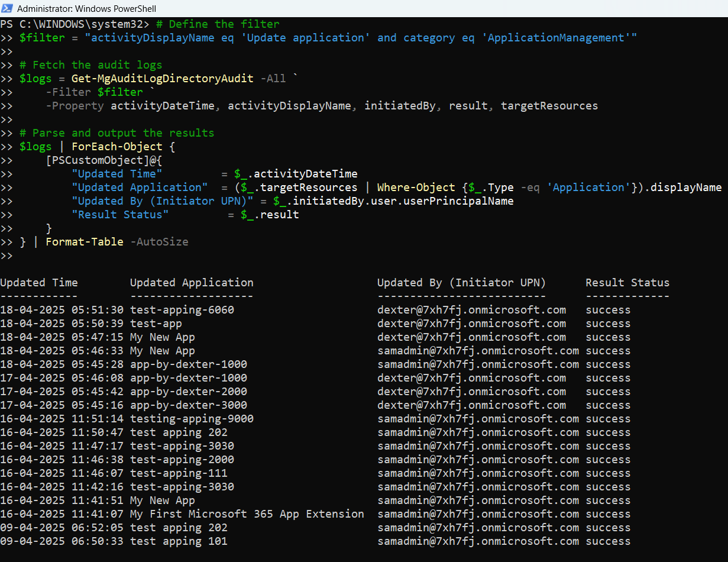The height and width of the screenshot is (562, 728).
Task: Select the testing-apping-9000 application name
Action: 192,419
